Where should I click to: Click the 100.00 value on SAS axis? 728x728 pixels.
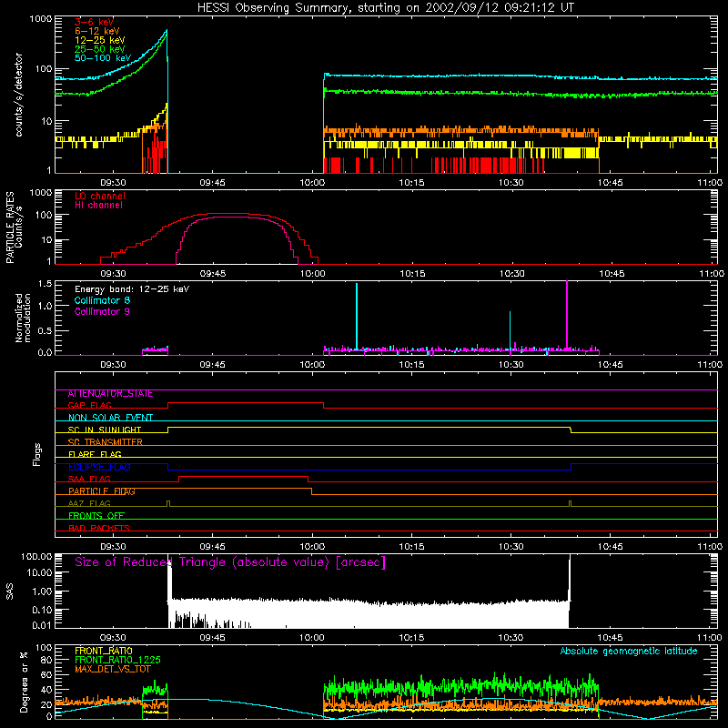pyautogui.click(x=36, y=557)
